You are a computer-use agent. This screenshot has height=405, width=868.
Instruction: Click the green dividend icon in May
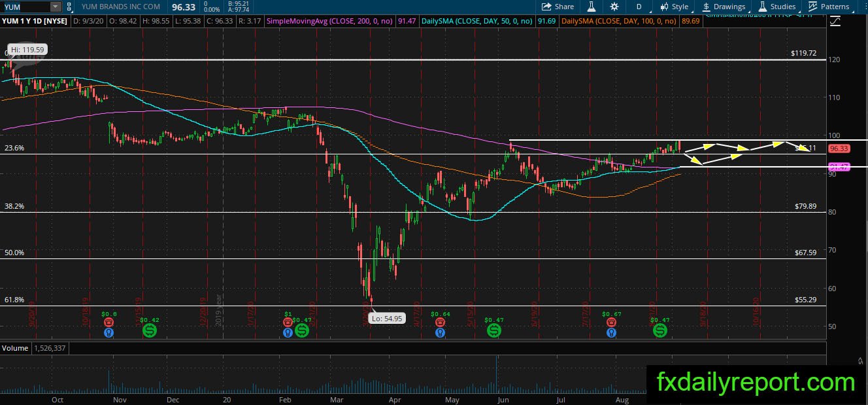pyautogui.click(x=495, y=330)
